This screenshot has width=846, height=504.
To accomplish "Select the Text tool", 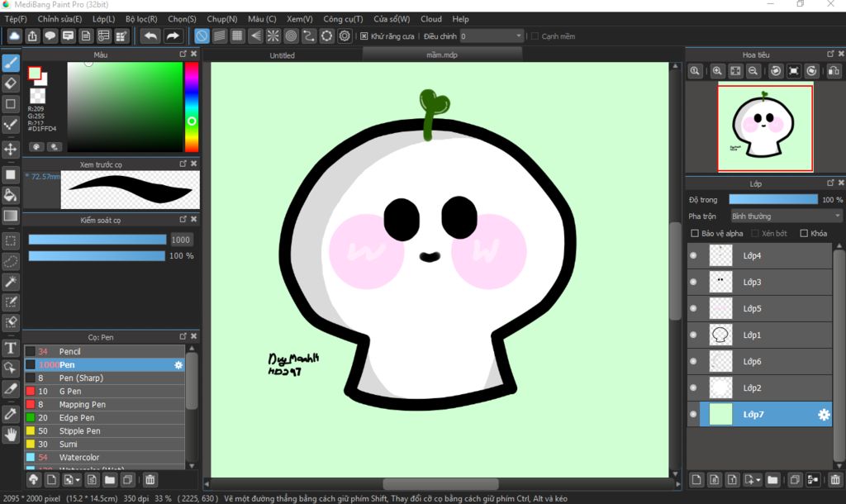I will (x=11, y=348).
